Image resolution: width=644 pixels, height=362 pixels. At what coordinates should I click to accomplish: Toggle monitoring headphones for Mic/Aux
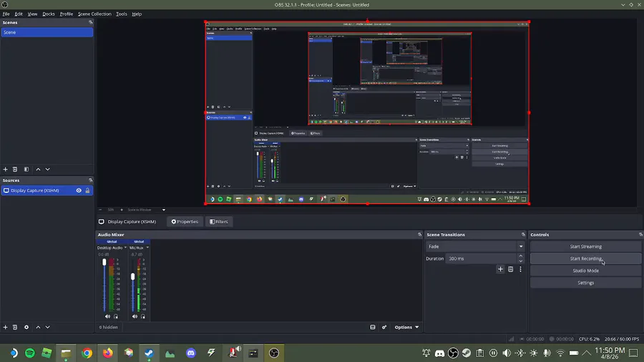pos(143,316)
